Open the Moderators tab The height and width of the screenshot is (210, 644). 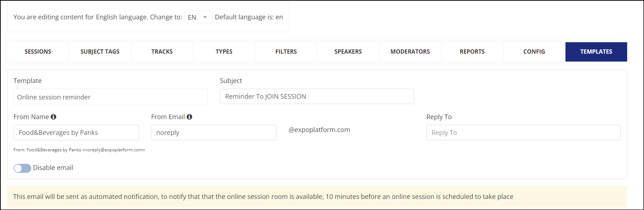pyautogui.click(x=410, y=52)
